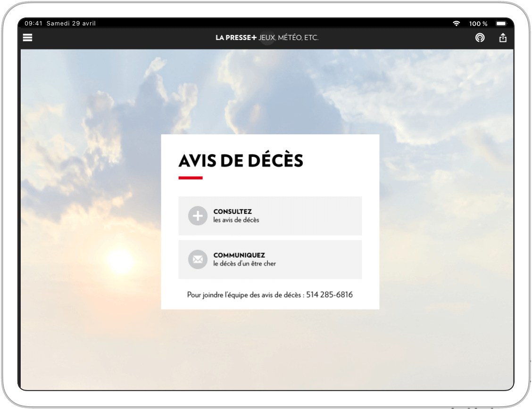This screenshot has height=409, width=532.
Task: Select the JEUX, MÉTÉO, ETC. section title
Action: point(288,38)
